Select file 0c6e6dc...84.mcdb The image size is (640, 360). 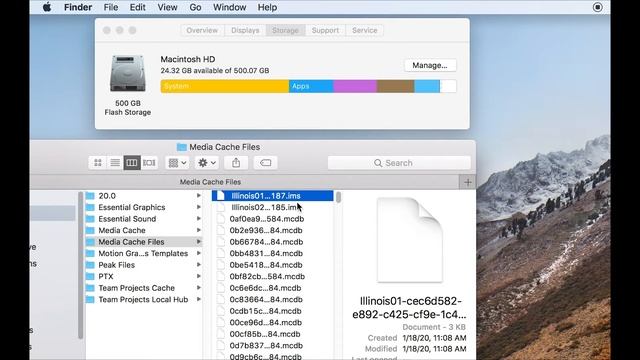coord(273,288)
